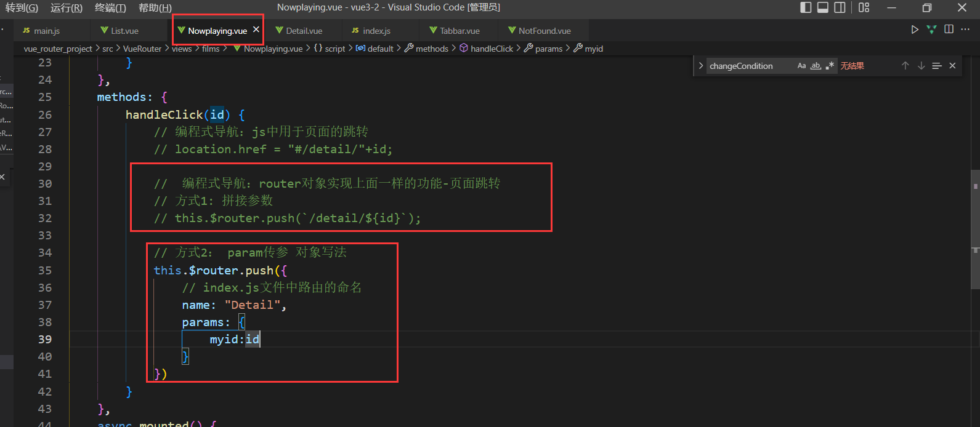Viewport: 980px width, 427px height.
Task: Click the handleClick method name
Action: pos(164,114)
